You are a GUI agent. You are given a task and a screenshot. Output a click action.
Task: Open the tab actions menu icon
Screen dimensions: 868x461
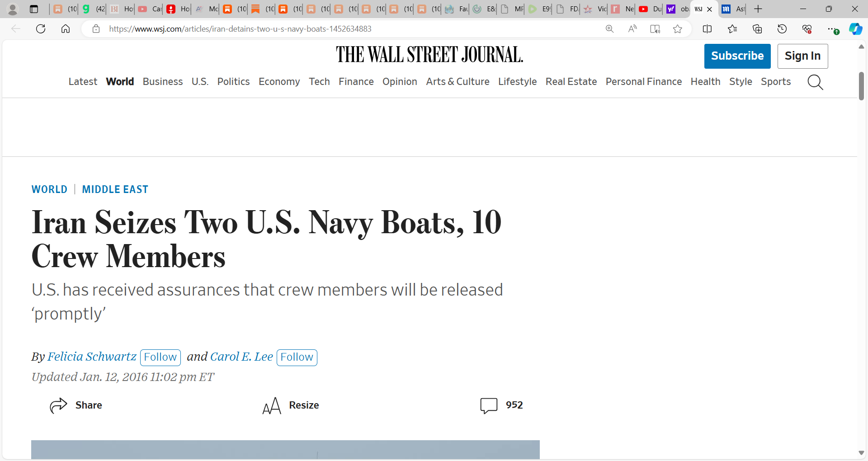[34, 9]
